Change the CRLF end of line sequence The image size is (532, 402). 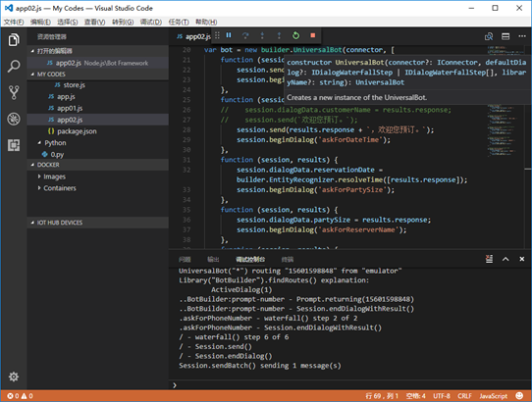(x=464, y=396)
